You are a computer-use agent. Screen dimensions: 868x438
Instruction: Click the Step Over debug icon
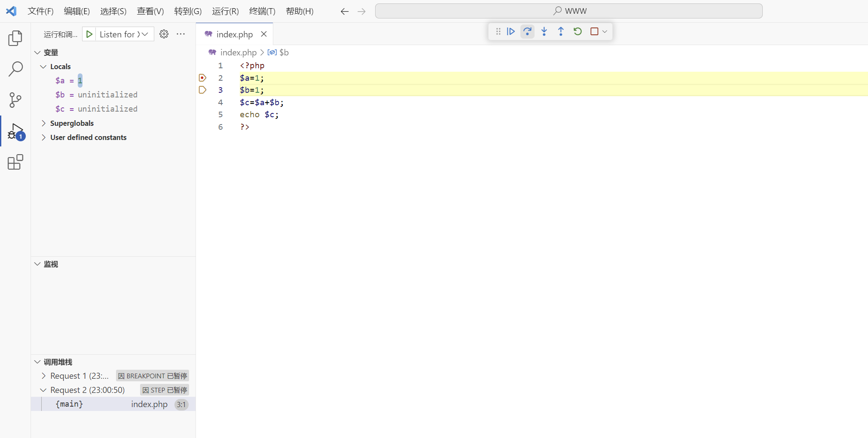pyautogui.click(x=527, y=31)
